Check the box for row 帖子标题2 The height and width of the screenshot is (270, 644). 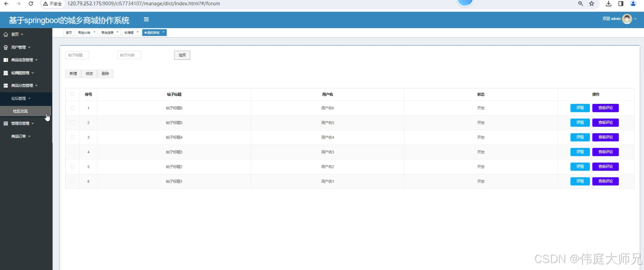click(72, 167)
